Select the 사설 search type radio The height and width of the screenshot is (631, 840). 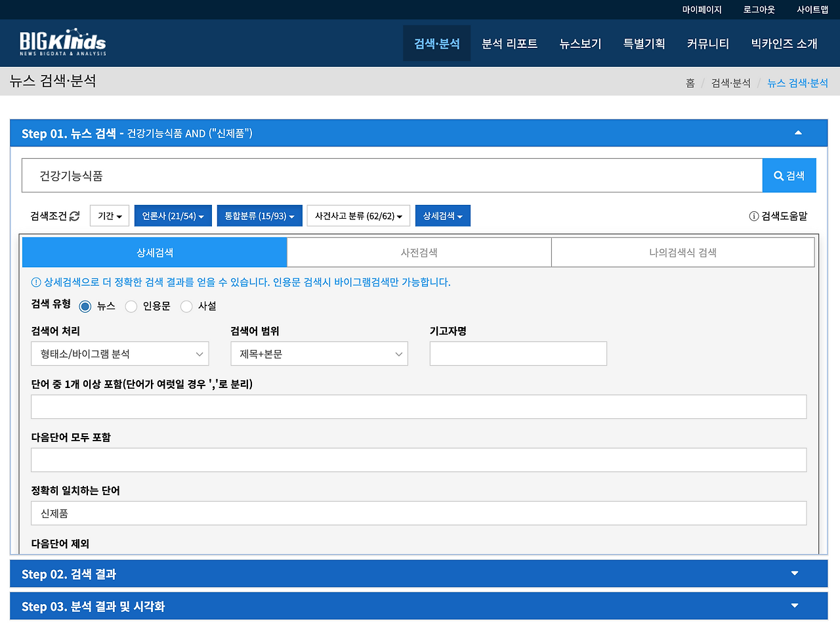coord(186,306)
